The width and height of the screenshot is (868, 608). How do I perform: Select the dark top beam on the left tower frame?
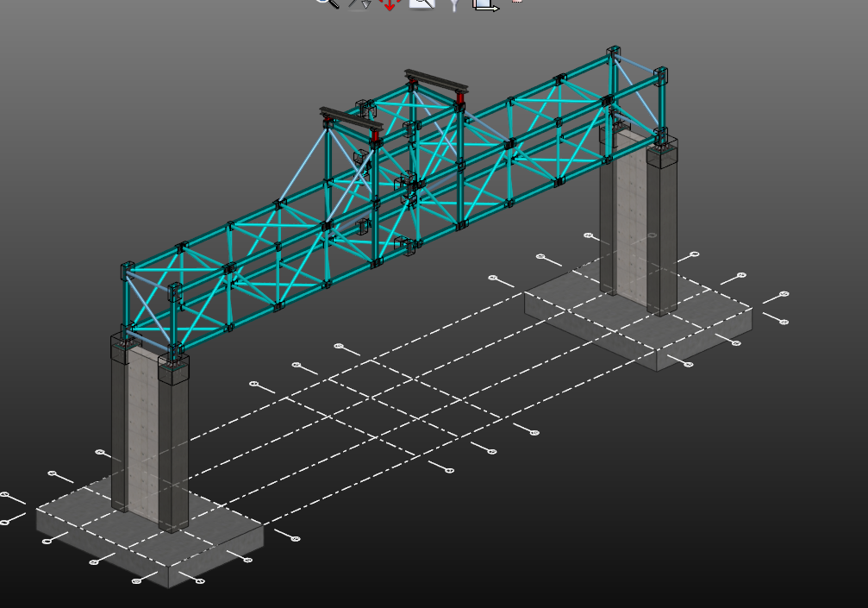(x=351, y=119)
